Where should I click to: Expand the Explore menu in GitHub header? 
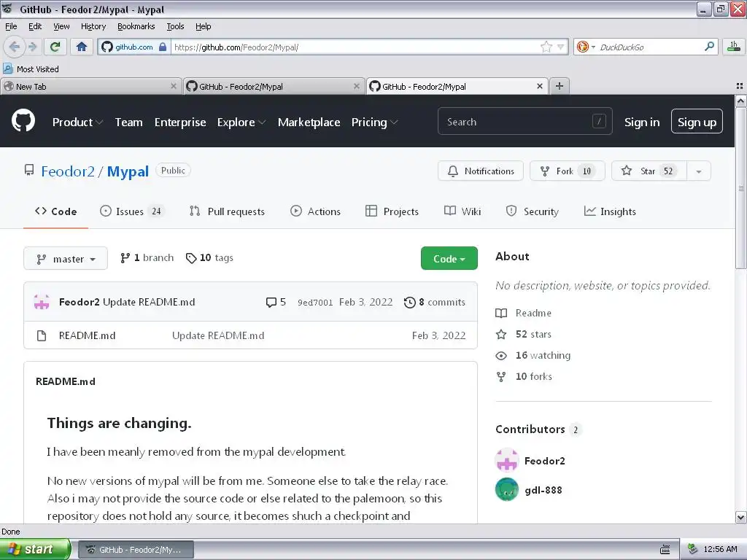241,122
